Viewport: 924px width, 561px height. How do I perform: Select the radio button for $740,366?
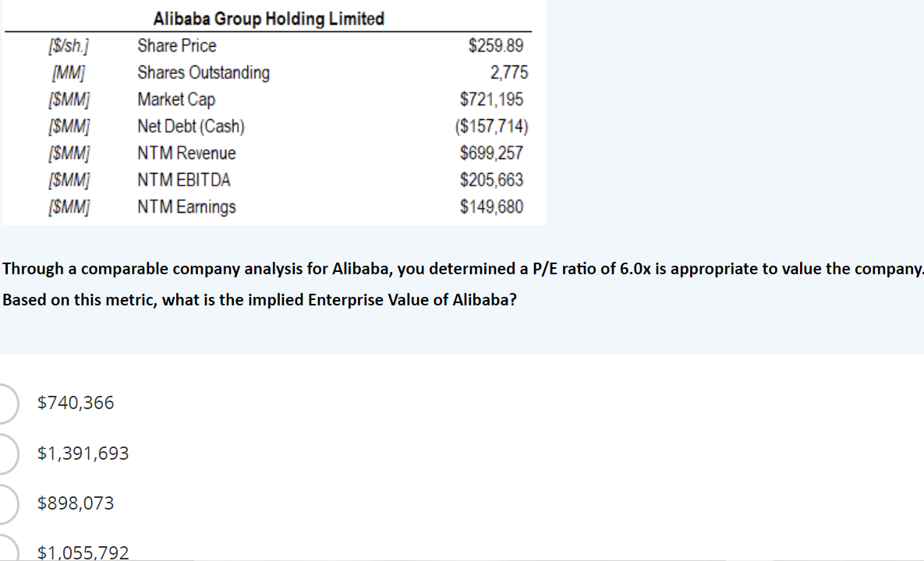click(x=5, y=404)
